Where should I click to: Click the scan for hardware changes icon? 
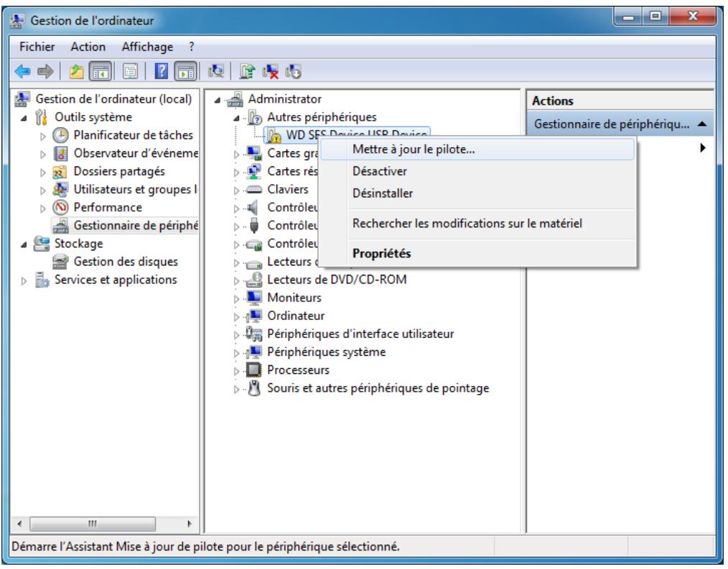[216, 72]
